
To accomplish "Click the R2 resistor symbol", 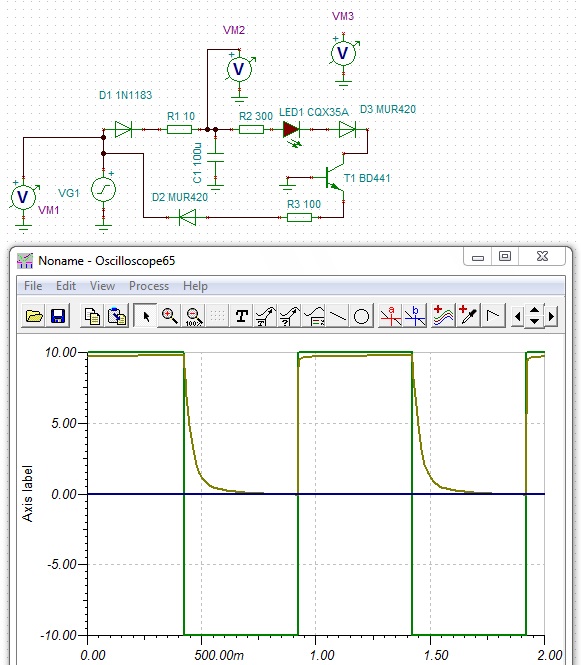I will (x=251, y=129).
